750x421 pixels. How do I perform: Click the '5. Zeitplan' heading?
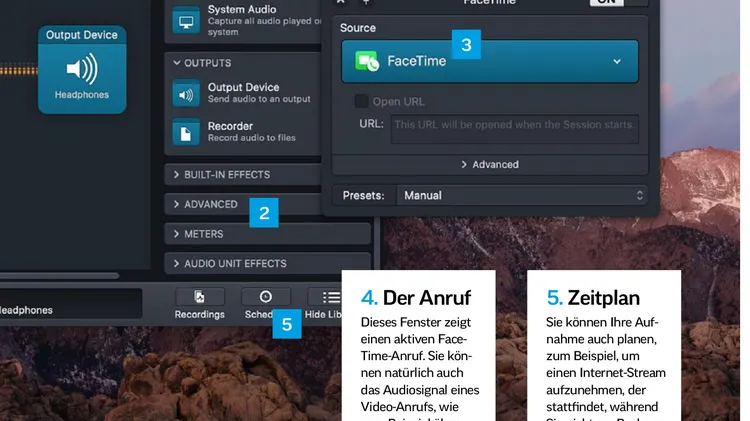[593, 298]
